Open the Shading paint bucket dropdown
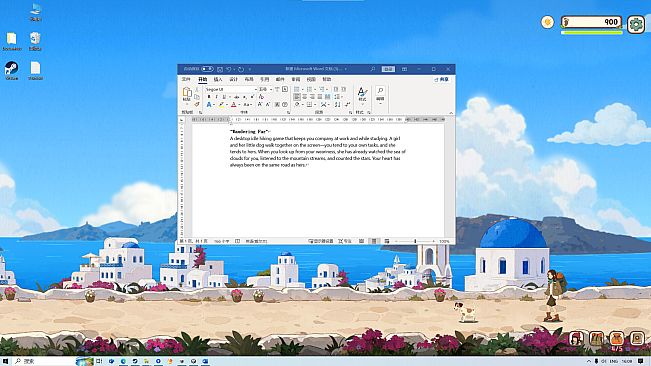This screenshot has height=366, width=651. pos(298,105)
